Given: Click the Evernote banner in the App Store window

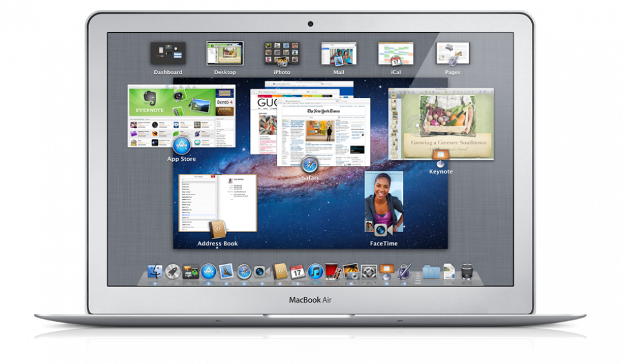Looking at the screenshot, I should [172, 101].
